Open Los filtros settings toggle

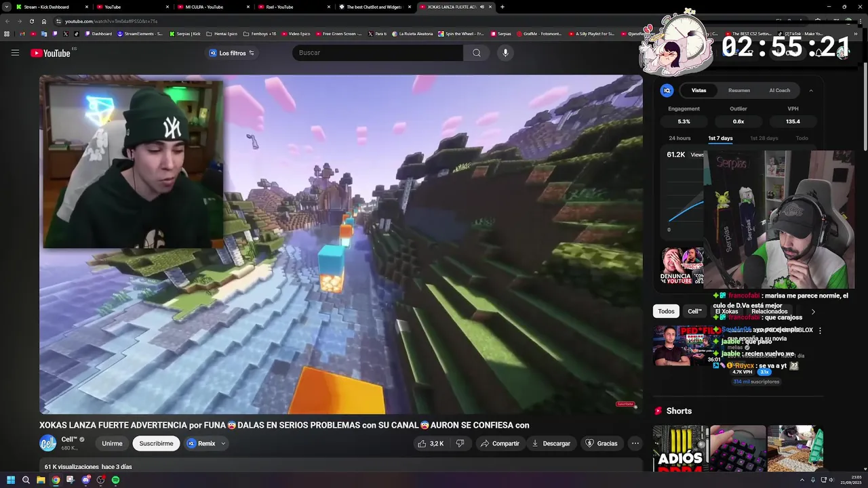231,53
